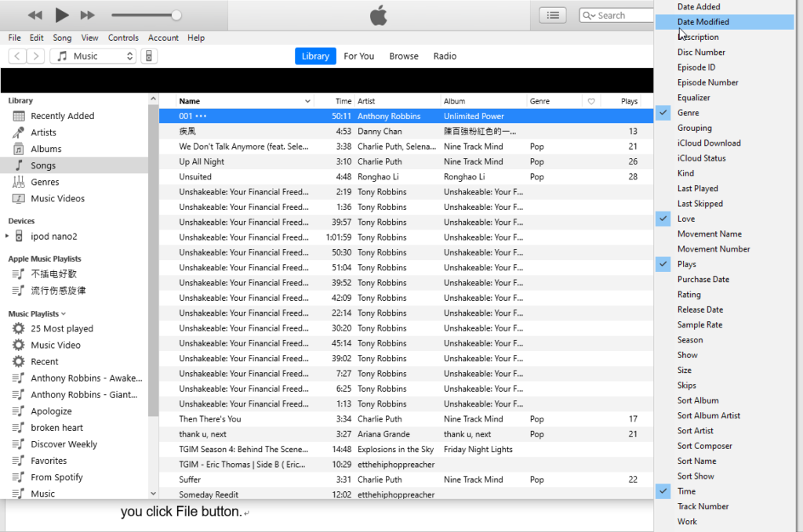Click the fast-forward next track icon

(88, 15)
